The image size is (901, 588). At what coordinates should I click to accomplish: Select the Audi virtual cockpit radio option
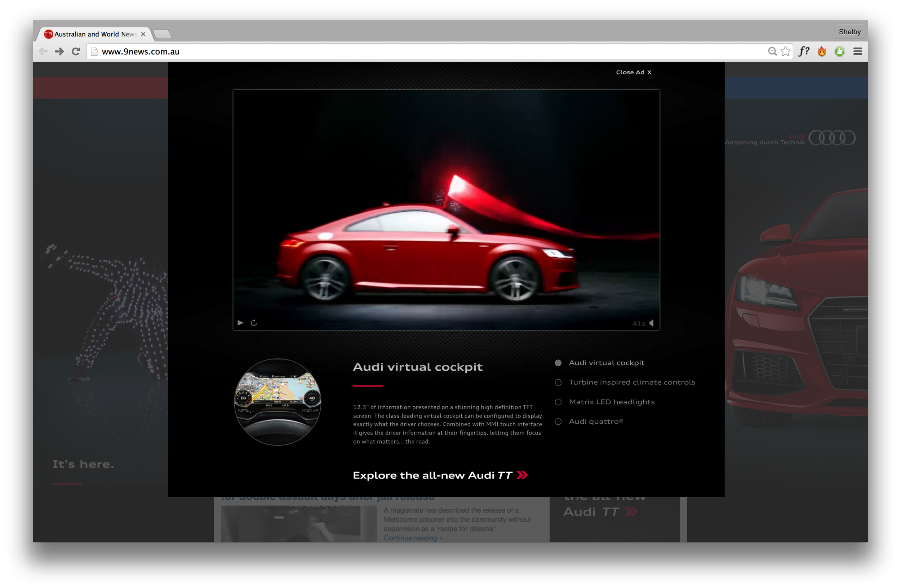(558, 363)
